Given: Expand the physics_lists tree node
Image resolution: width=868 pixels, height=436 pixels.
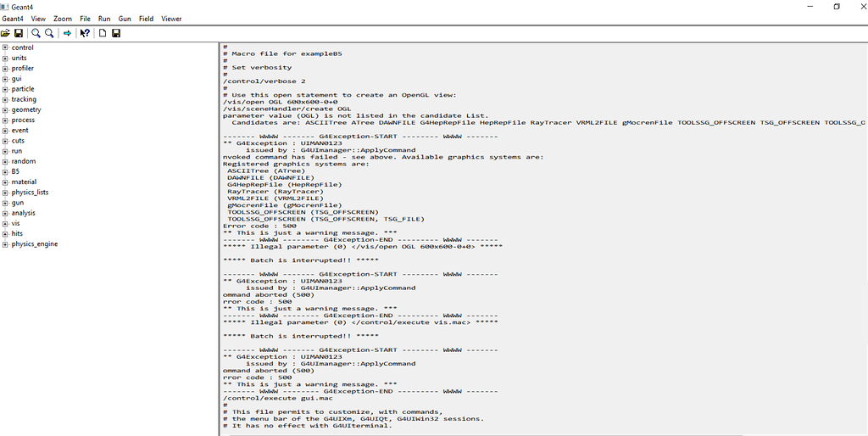Looking at the screenshot, I should [5, 193].
